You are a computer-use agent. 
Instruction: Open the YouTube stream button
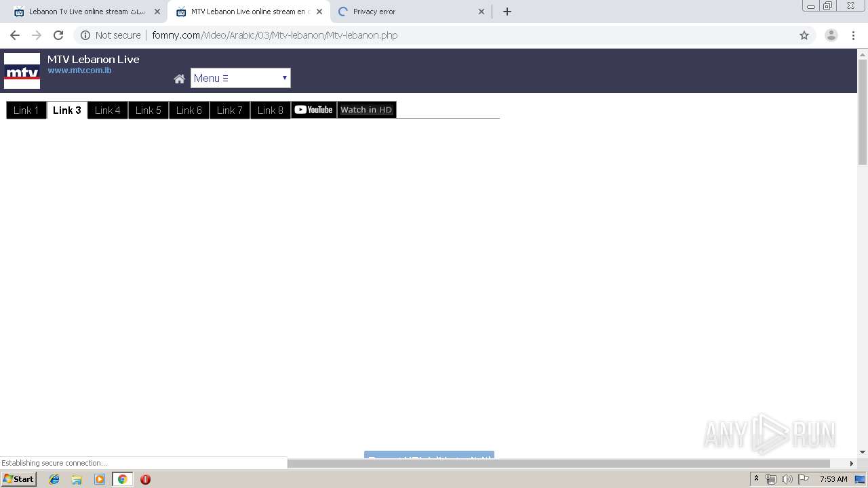tap(314, 110)
